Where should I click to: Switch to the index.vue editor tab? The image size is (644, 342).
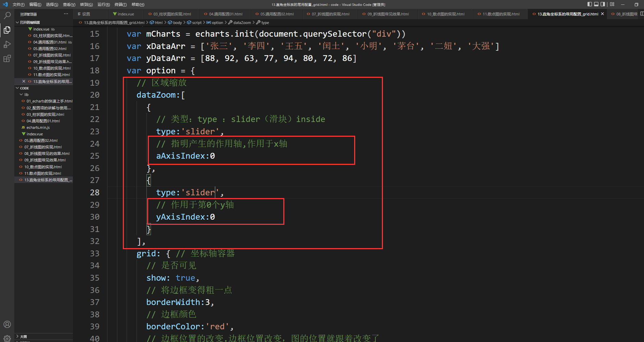(126, 14)
